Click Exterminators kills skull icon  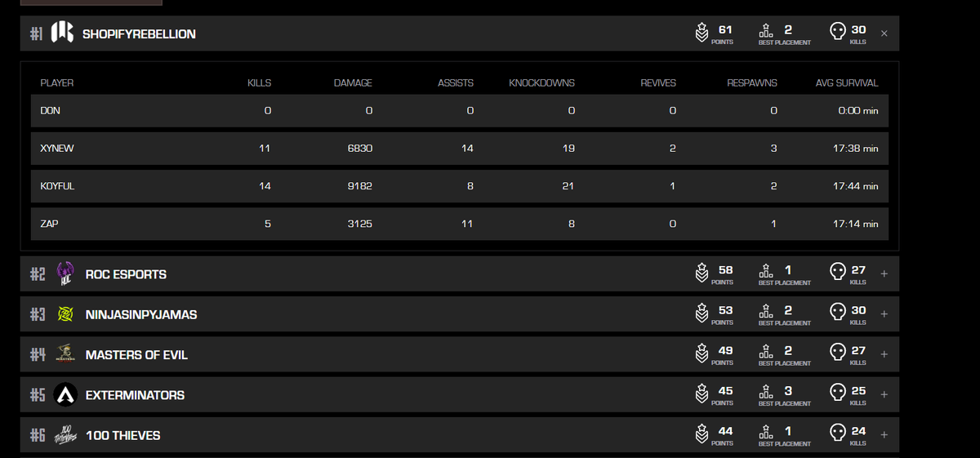[x=837, y=392]
